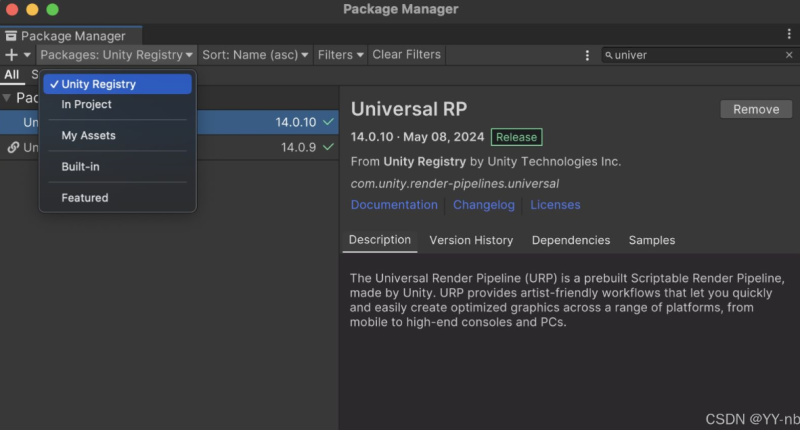The width and height of the screenshot is (800, 430).
Task: Click the green checkmark beside version 14.0.10
Action: click(x=329, y=122)
